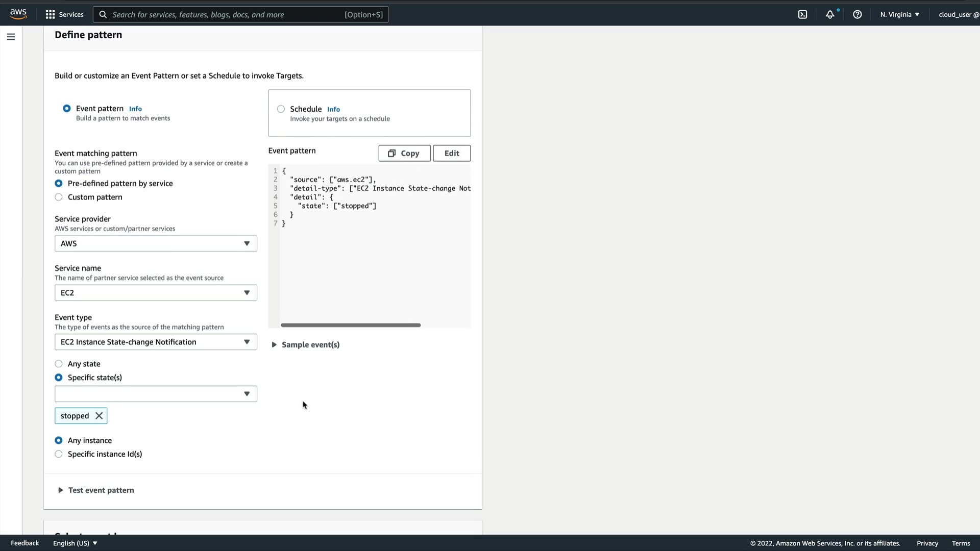Expand the left hamburger navigation menu
Viewport: 980px width, 551px height.
tap(11, 37)
